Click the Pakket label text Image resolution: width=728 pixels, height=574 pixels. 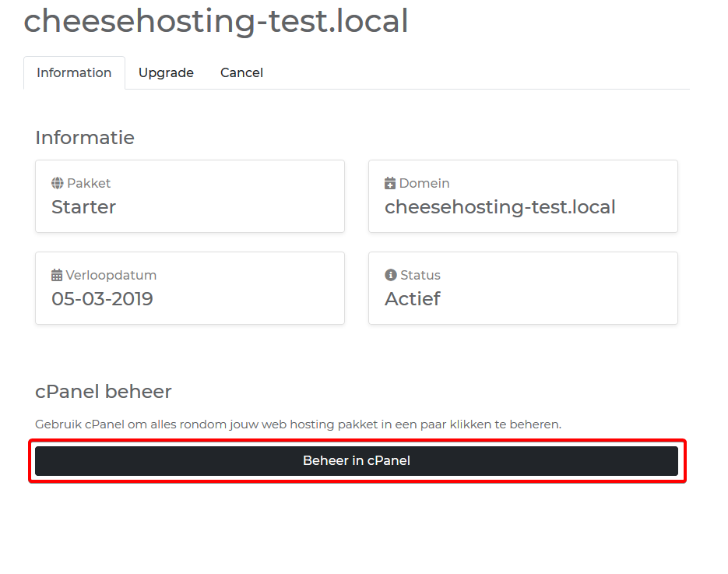tap(89, 184)
